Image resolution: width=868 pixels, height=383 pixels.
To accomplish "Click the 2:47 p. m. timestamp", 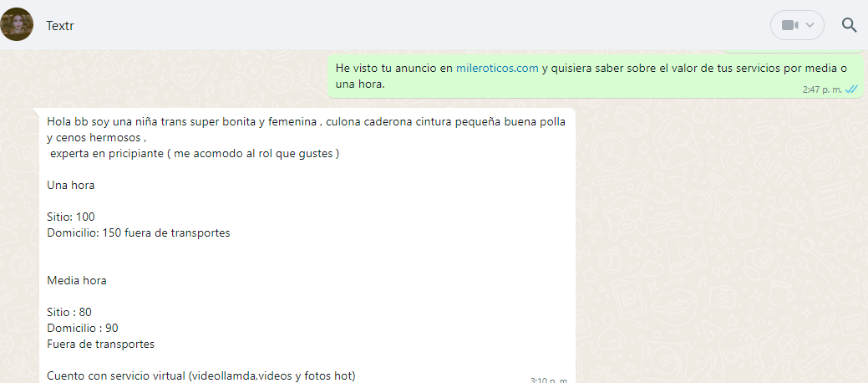I will pyautogui.click(x=821, y=89).
